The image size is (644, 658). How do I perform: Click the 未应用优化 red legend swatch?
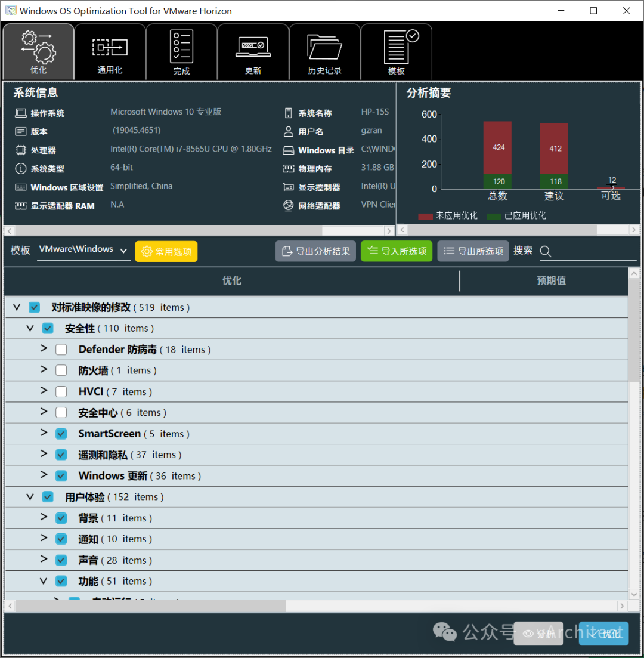tap(425, 216)
